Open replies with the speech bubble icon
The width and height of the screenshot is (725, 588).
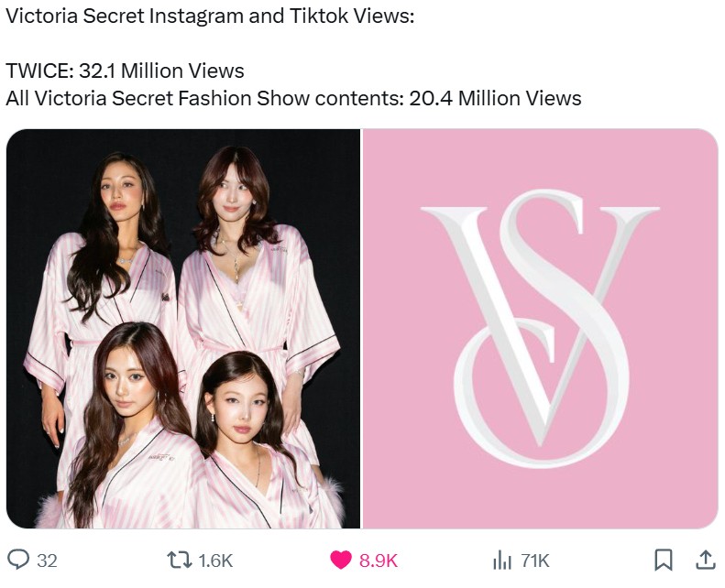click(19, 561)
